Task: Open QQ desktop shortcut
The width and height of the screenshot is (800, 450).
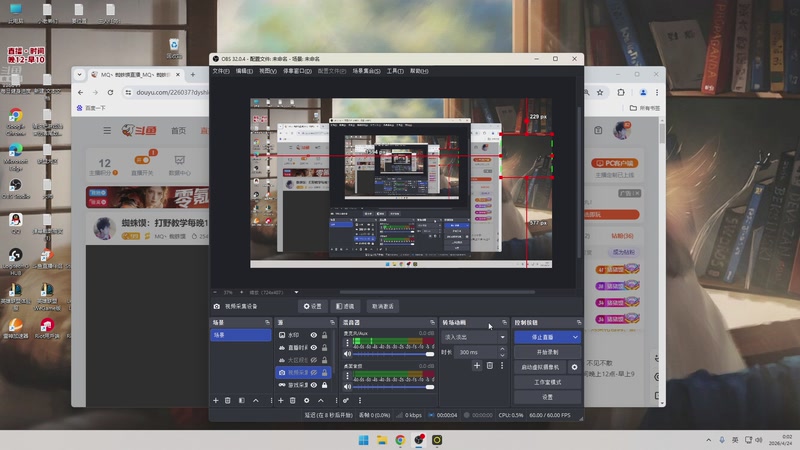Action: click(16, 223)
